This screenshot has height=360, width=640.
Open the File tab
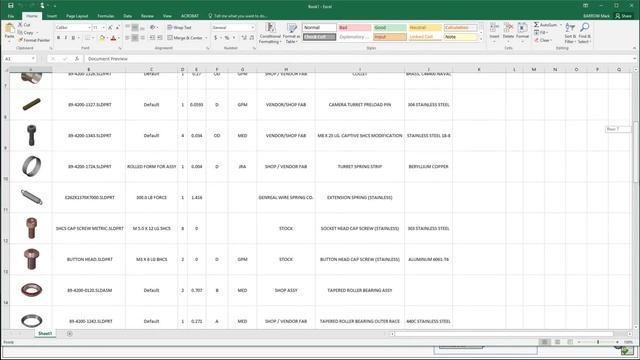click(11, 16)
